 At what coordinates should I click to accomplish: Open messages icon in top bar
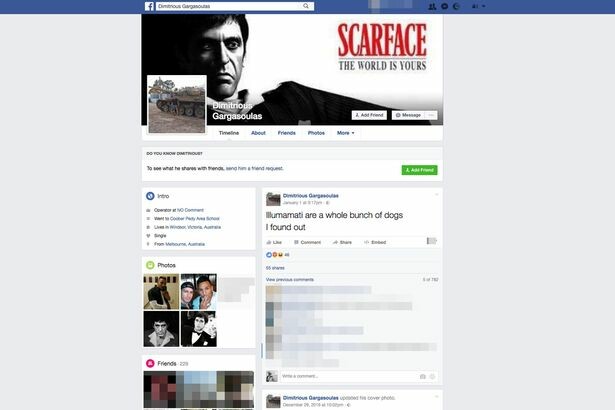444,6
